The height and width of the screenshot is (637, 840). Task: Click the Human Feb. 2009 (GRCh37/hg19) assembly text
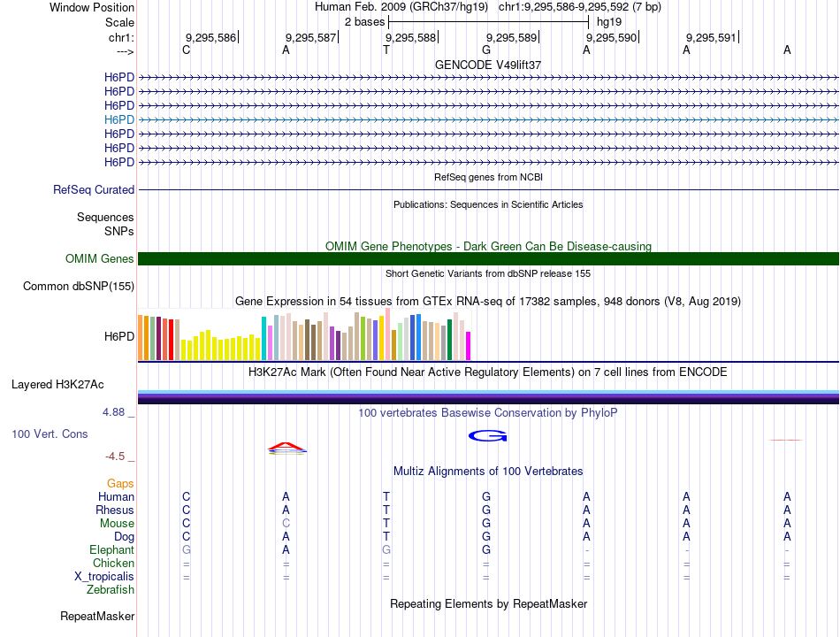401,7
